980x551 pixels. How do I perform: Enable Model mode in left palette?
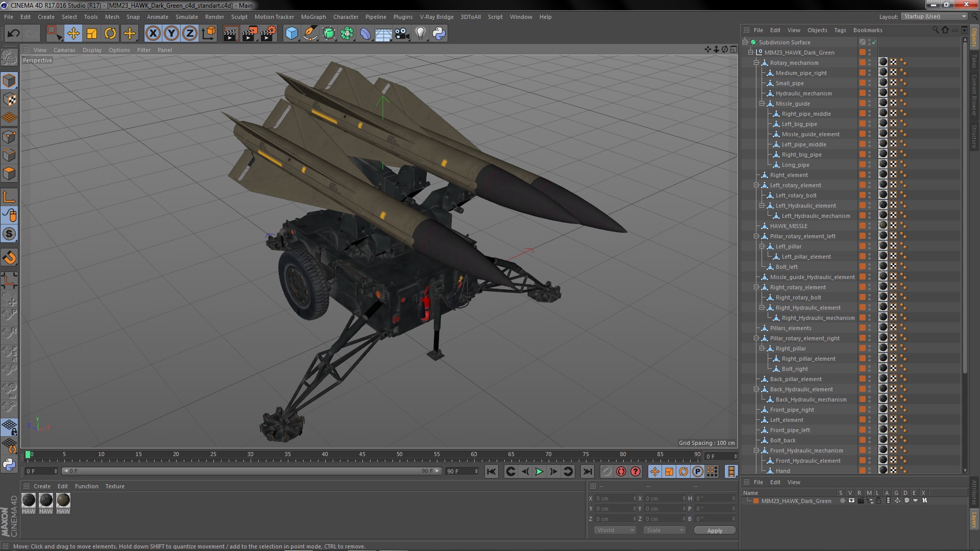click(9, 81)
